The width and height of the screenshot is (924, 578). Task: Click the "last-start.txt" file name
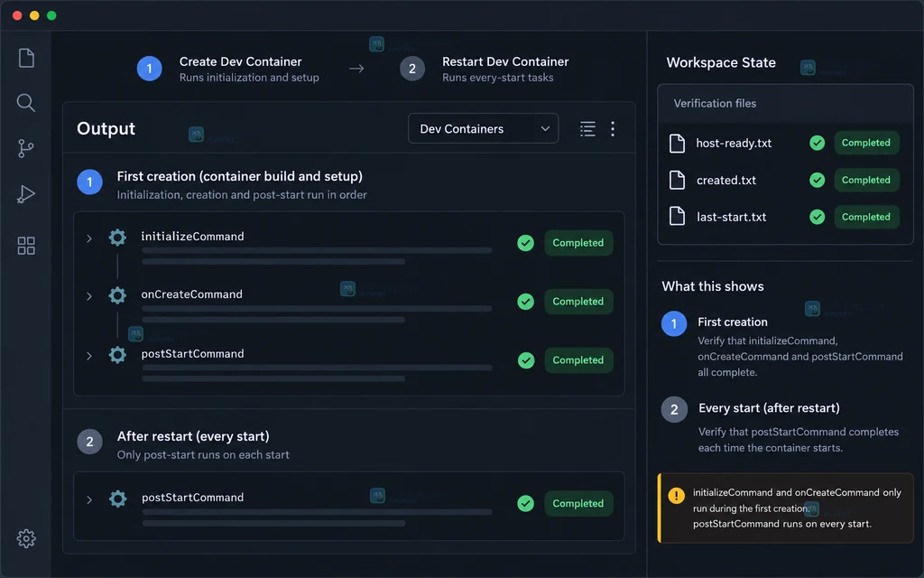coord(731,217)
